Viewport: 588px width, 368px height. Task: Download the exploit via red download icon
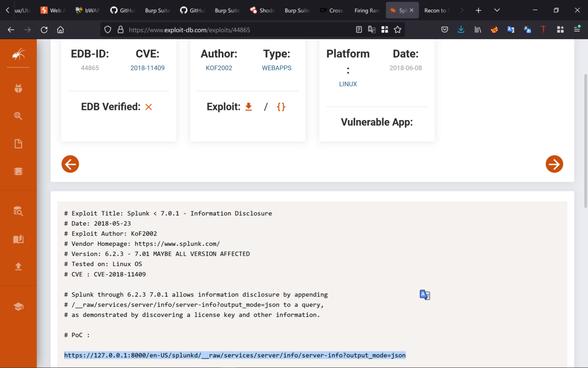coord(248,106)
